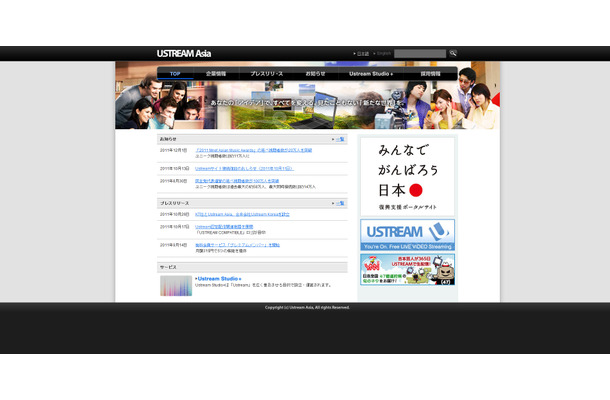
Task: Open the みんなでがんばろう日本 banner
Action: coord(407,176)
